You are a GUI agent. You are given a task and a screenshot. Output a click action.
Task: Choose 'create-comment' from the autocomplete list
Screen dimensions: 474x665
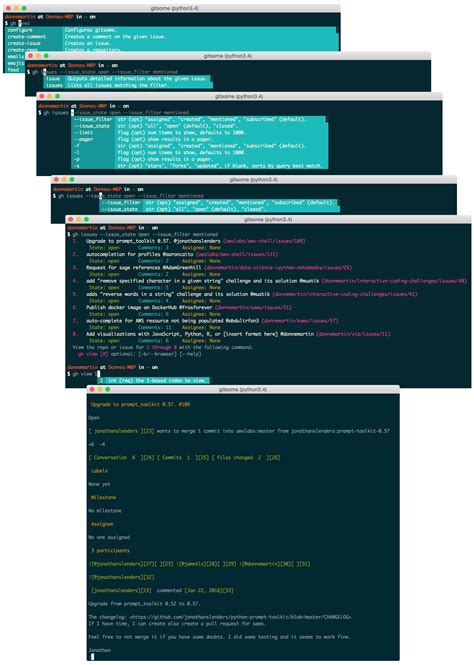tap(27, 37)
